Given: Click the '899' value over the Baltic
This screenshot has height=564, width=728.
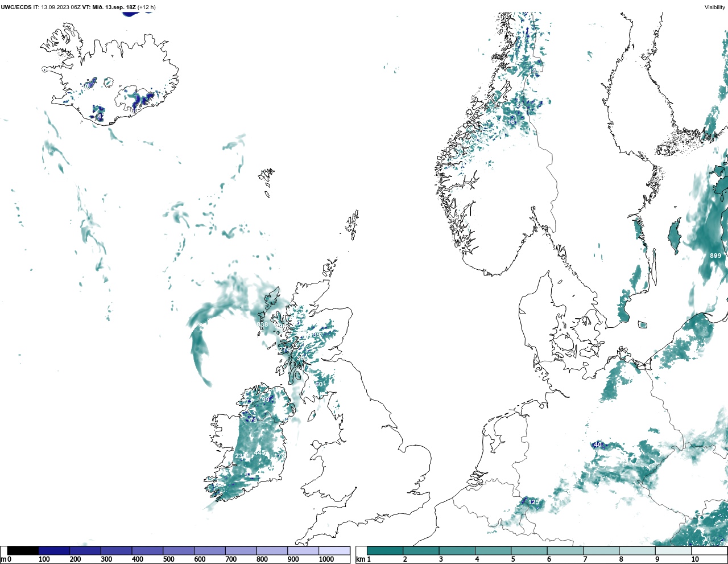Looking at the screenshot, I should 715,256.
